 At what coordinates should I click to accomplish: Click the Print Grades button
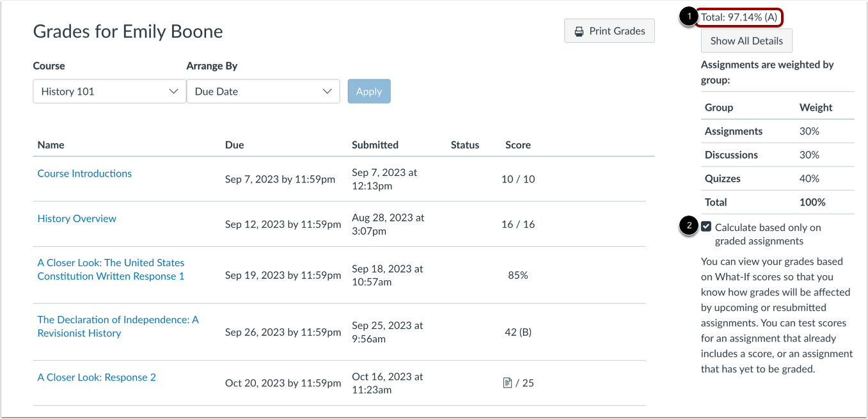[610, 31]
